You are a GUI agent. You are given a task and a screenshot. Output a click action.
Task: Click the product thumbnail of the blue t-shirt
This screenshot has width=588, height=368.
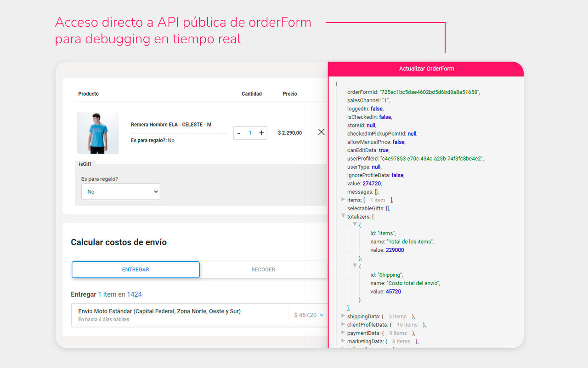point(98,133)
